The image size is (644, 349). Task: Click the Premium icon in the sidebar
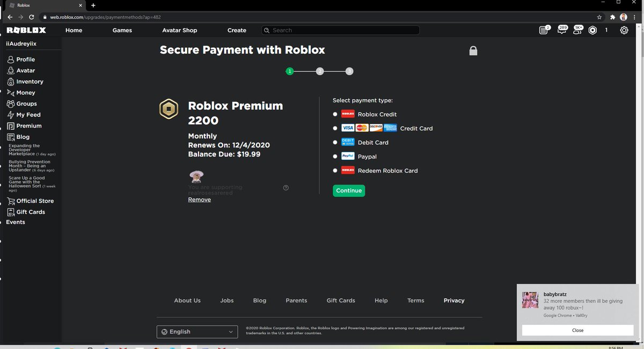[11, 126]
